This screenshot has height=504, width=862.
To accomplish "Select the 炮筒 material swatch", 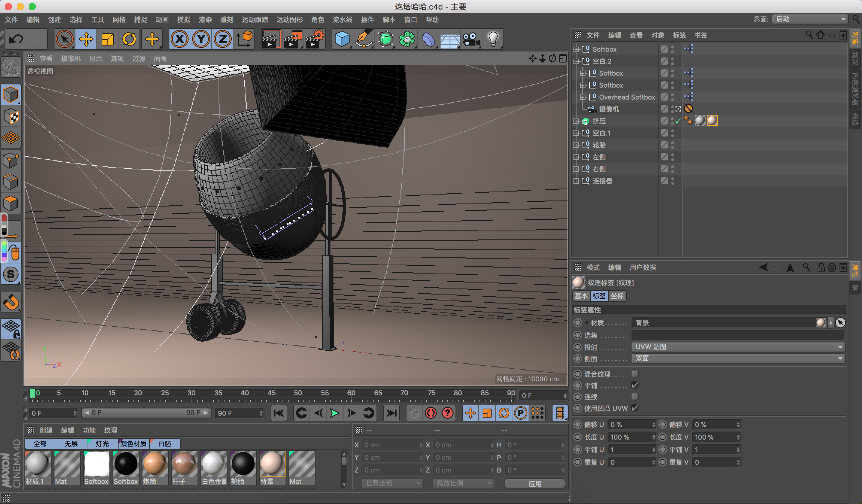I will click(x=155, y=467).
